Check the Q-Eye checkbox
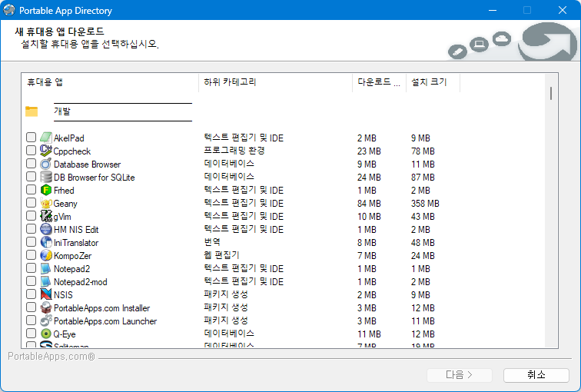The image size is (581, 392). [x=31, y=334]
